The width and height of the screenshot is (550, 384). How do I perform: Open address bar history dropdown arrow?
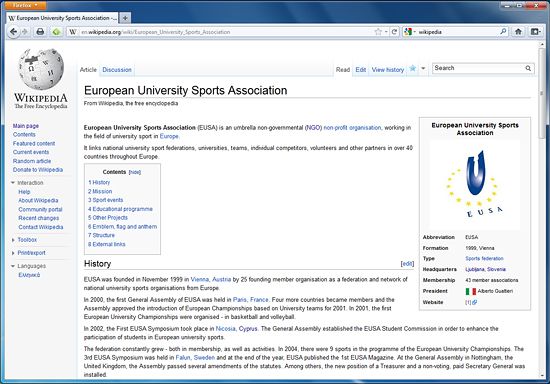pyautogui.click(x=386, y=32)
